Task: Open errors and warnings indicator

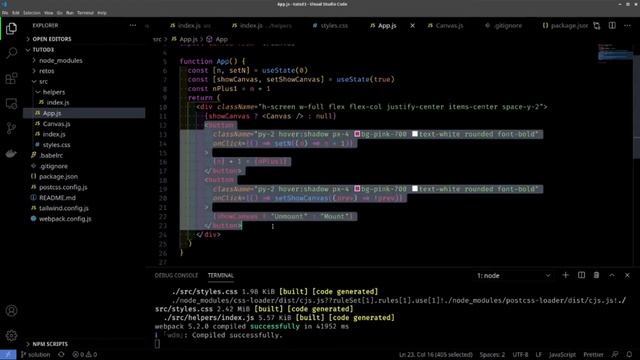Action: [x=84, y=355]
